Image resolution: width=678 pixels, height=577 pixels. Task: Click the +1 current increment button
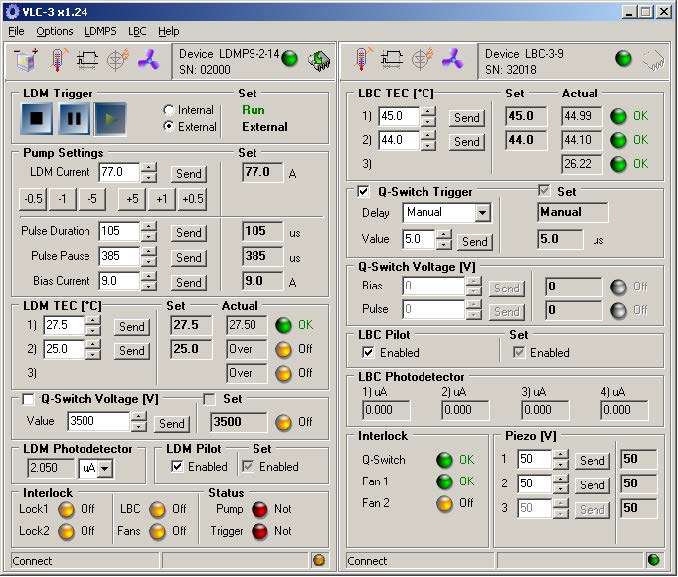(162, 199)
